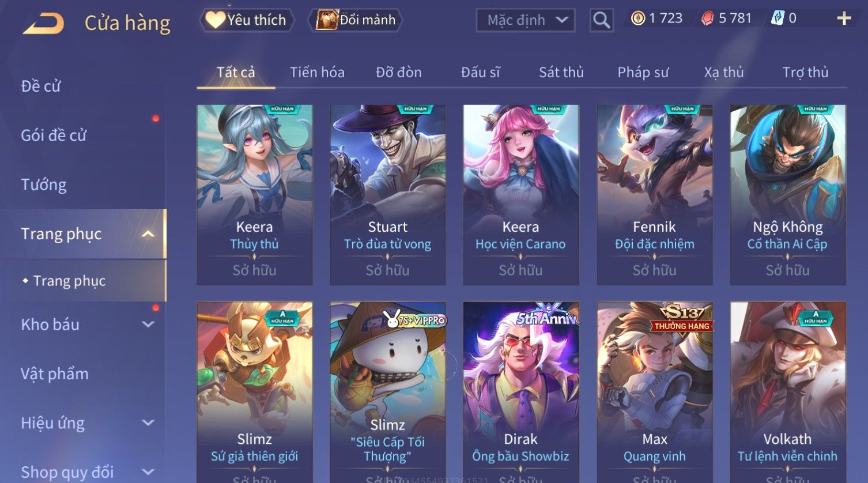The image size is (868, 483).
Task: Select Stuart Trò đùa tử vong skin card
Action: tap(388, 195)
